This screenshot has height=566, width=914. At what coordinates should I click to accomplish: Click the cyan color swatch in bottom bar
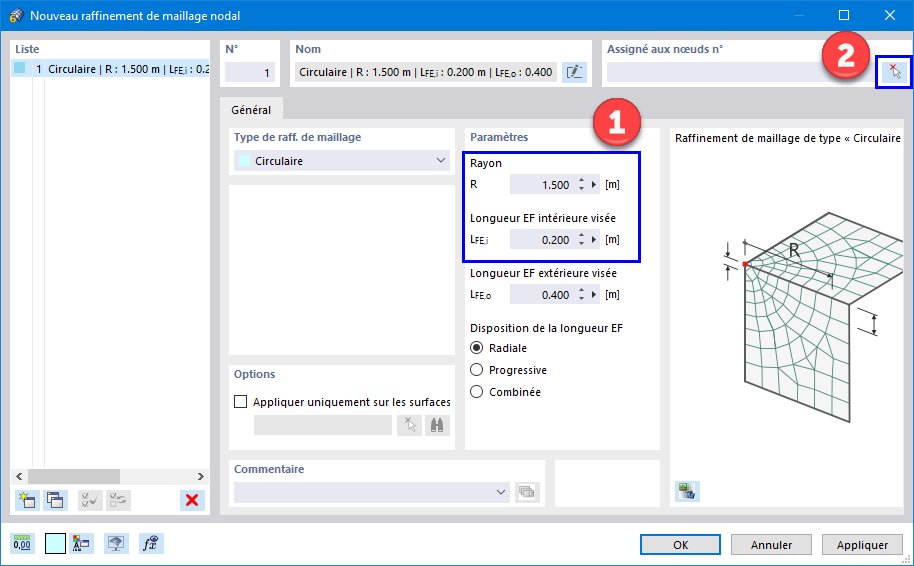(55, 544)
